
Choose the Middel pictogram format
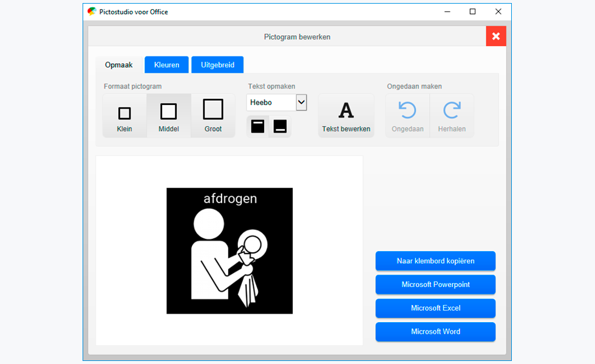pos(169,116)
